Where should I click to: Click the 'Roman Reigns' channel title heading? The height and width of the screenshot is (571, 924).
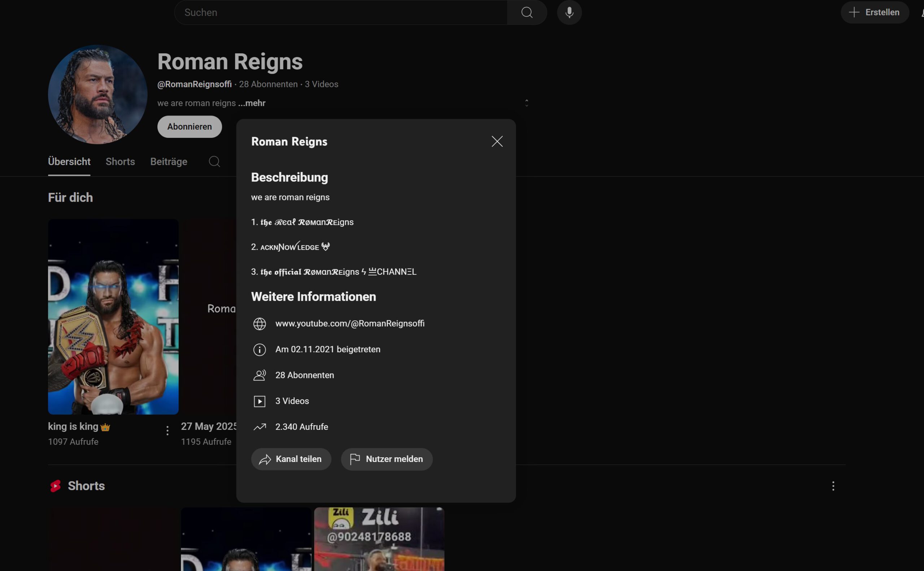[x=230, y=62]
